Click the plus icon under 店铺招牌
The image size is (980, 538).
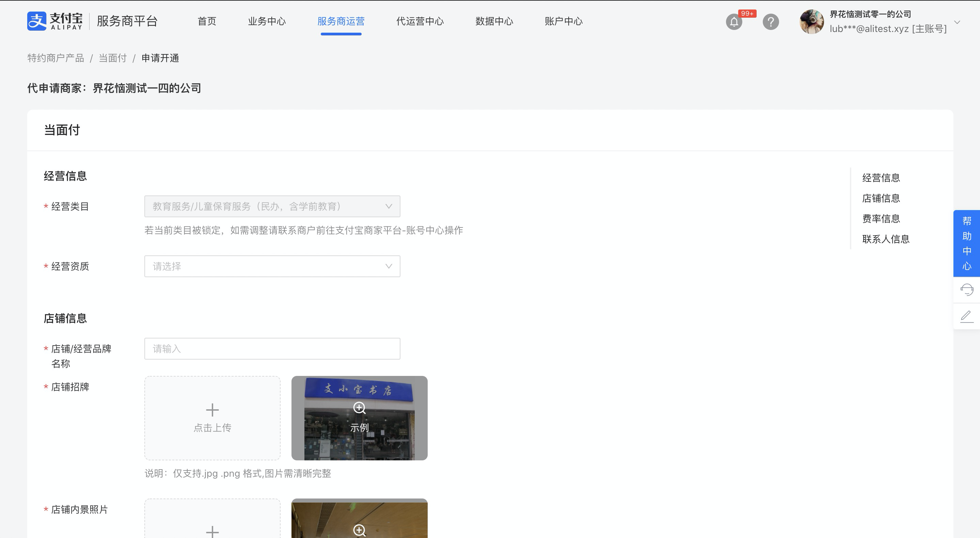coord(212,410)
